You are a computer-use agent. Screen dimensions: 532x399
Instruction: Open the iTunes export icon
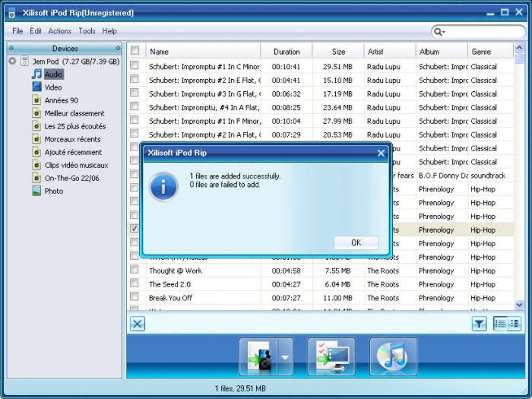(x=393, y=356)
